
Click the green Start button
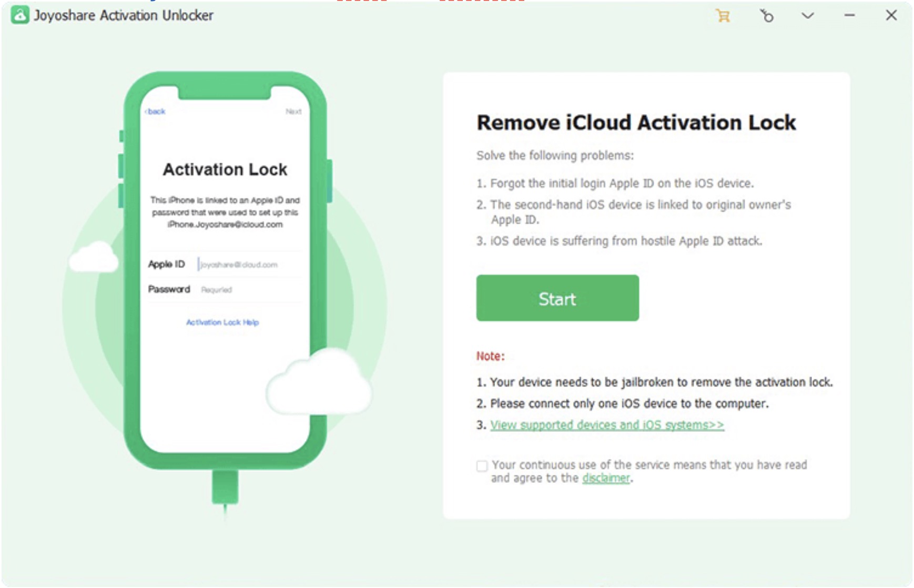[557, 298]
